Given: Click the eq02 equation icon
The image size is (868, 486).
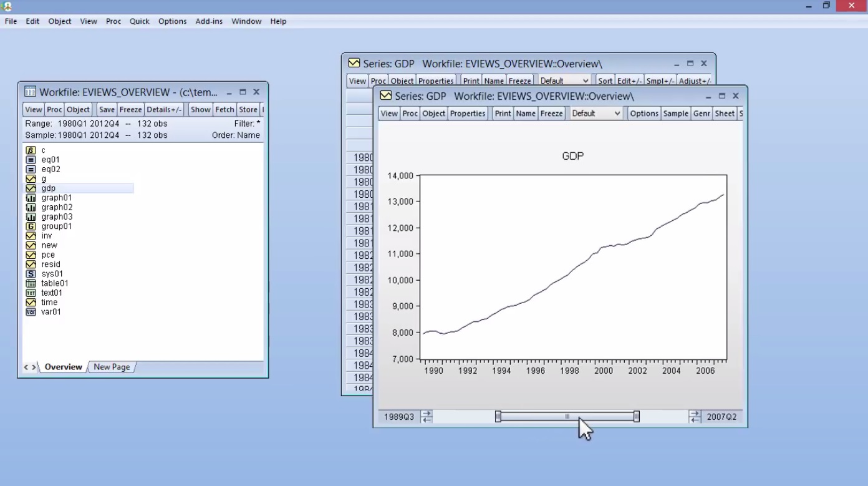Looking at the screenshot, I should point(31,169).
